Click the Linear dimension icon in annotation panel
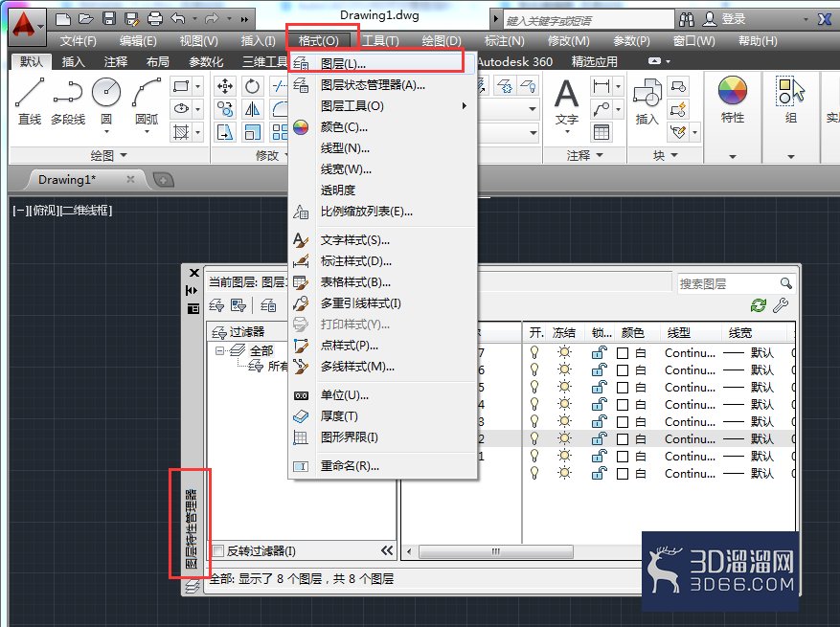 point(602,86)
